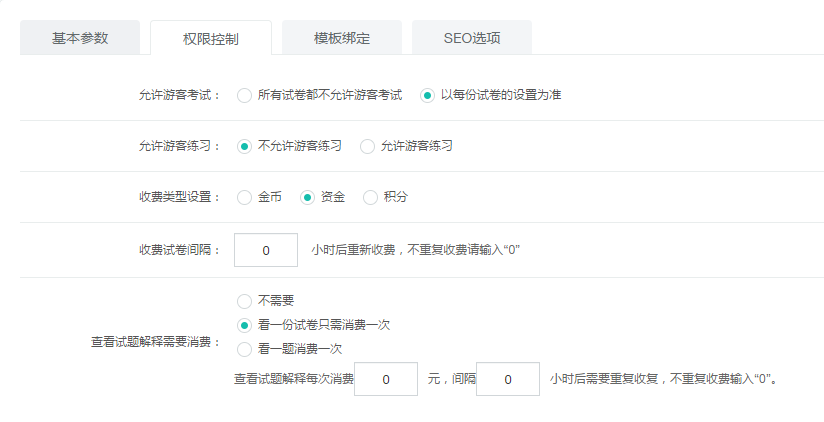Open the 基本参数 tab

(x=80, y=38)
